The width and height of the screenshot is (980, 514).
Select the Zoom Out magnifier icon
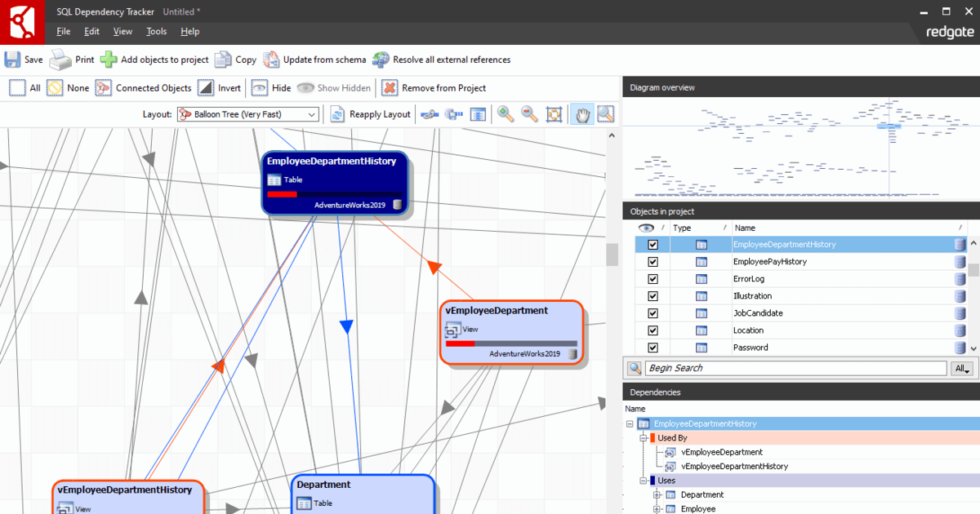[529, 114]
